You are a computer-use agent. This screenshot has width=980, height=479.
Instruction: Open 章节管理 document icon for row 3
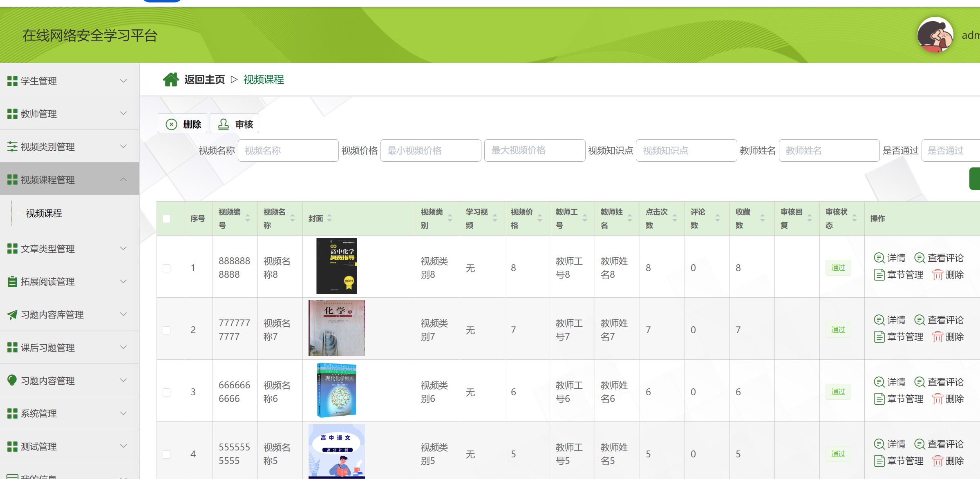(879, 399)
